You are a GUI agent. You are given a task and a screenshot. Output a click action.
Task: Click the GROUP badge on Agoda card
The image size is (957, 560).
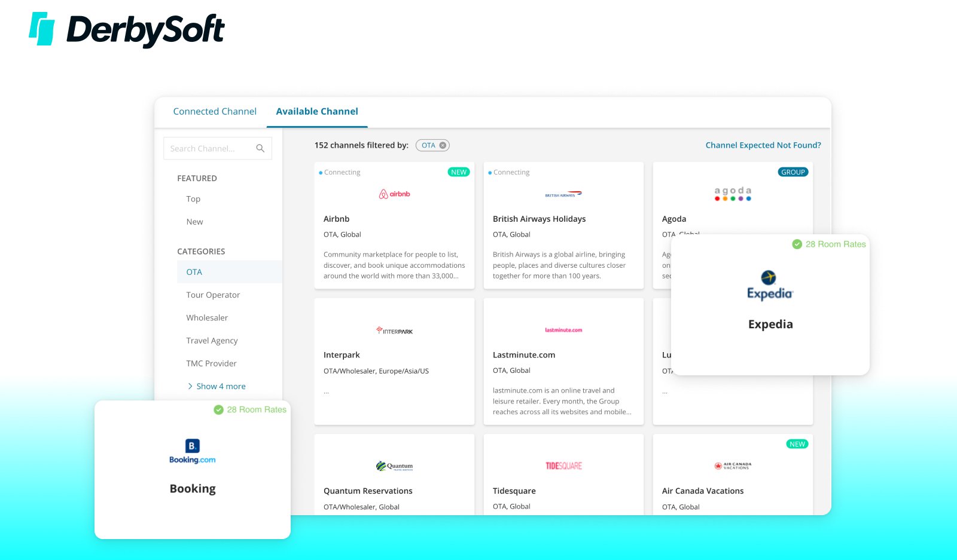pos(793,172)
